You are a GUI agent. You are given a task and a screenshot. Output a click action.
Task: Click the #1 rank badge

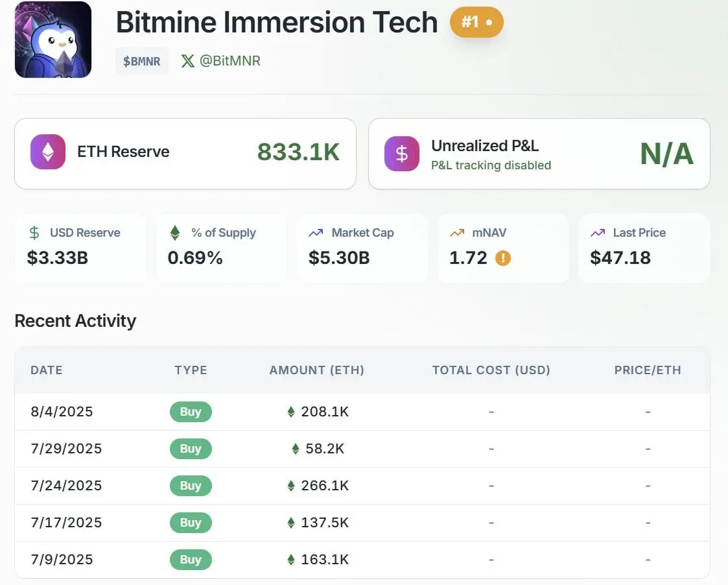(476, 22)
